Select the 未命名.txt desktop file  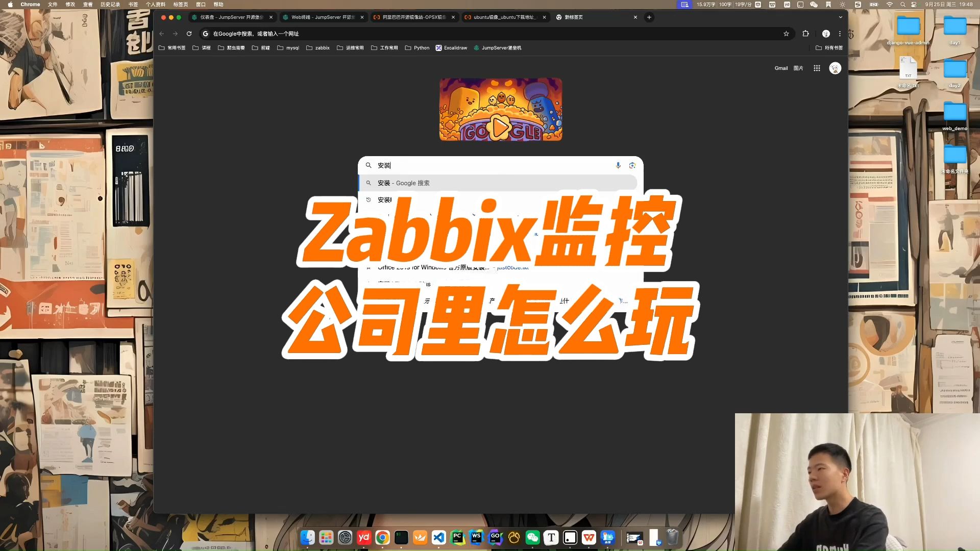(x=908, y=72)
